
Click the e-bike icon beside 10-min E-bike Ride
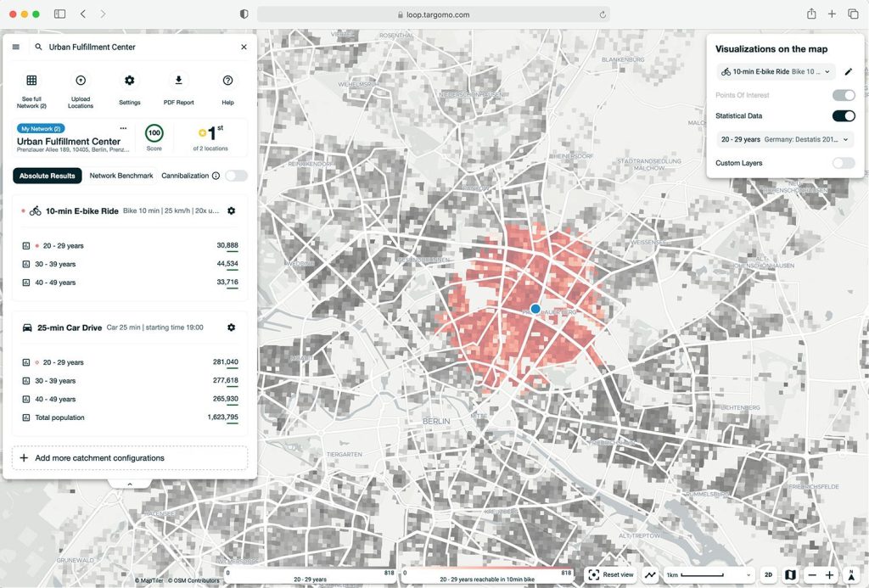pyautogui.click(x=36, y=210)
